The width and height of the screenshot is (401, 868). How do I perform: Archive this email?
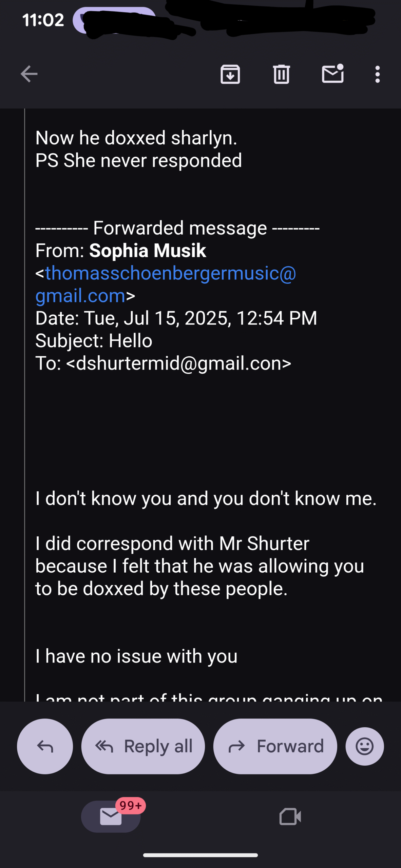click(230, 74)
